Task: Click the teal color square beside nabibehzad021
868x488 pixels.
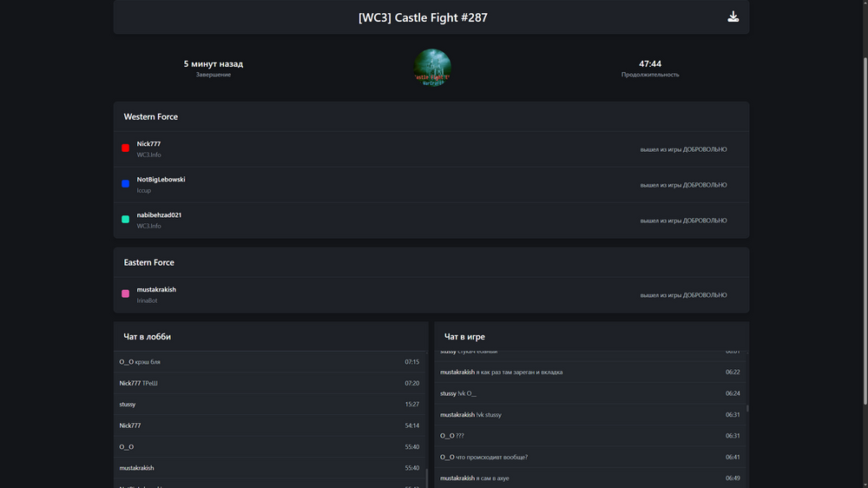Action: pyautogui.click(x=126, y=220)
